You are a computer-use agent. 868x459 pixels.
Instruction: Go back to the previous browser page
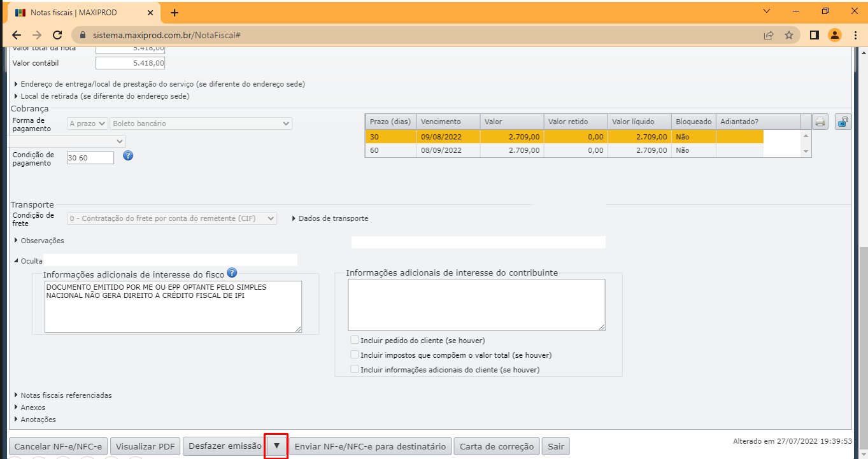pyautogui.click(x=17, y=35)
